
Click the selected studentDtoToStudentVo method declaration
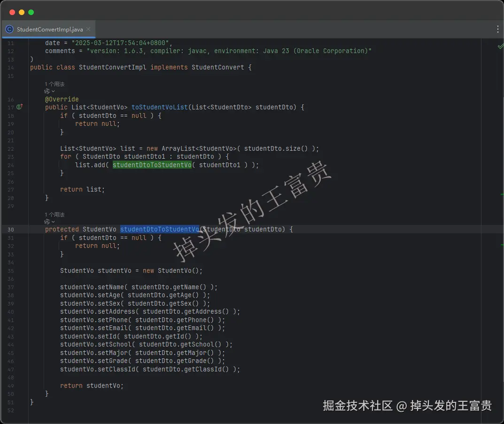(160, 229)
